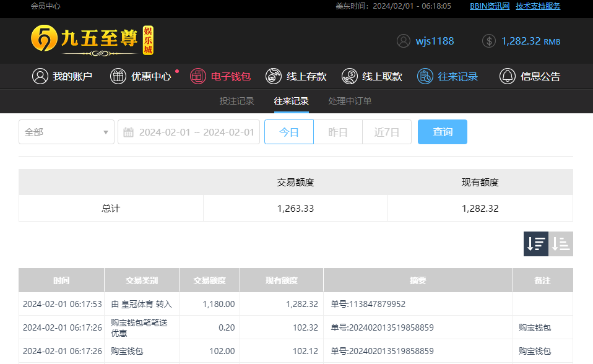Click the 查询 search button
This screenshot has height=364, width=593.
(x=443, y=132)
